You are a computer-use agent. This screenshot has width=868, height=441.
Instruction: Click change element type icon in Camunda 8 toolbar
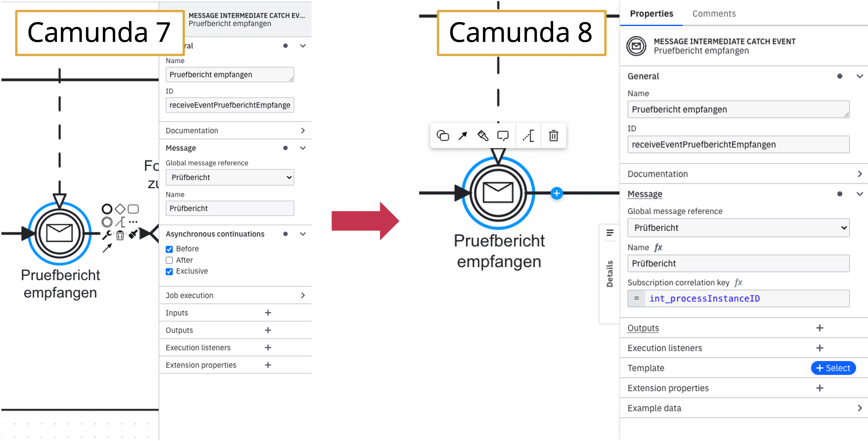(443, 136)
